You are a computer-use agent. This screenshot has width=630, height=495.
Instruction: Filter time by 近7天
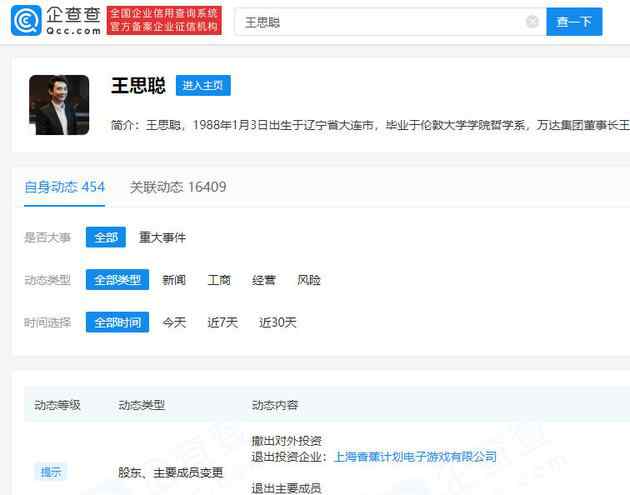(x=223, y=322)
